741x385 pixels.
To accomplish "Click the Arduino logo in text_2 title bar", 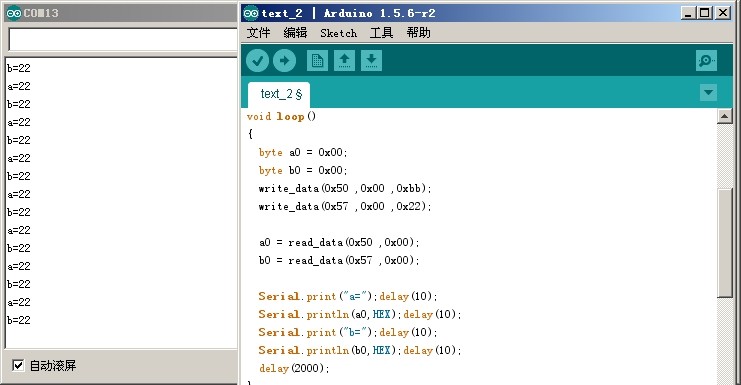I will click(251, 13).
